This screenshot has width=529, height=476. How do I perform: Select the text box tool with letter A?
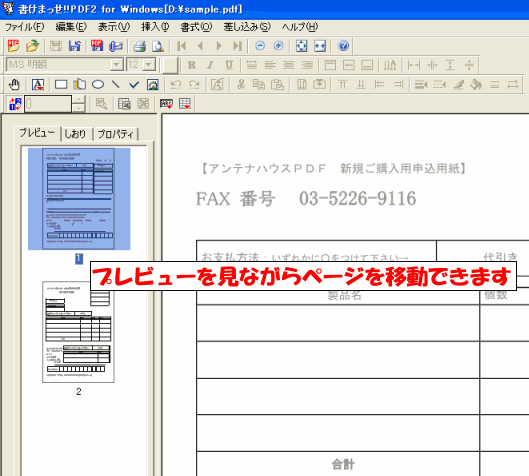[x=38, y=84]
